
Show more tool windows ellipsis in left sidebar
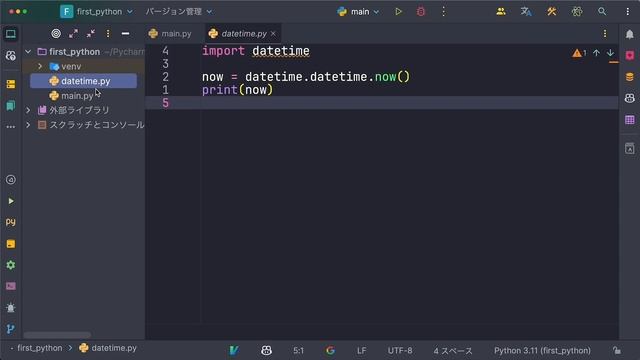click(x=11, y=127)
